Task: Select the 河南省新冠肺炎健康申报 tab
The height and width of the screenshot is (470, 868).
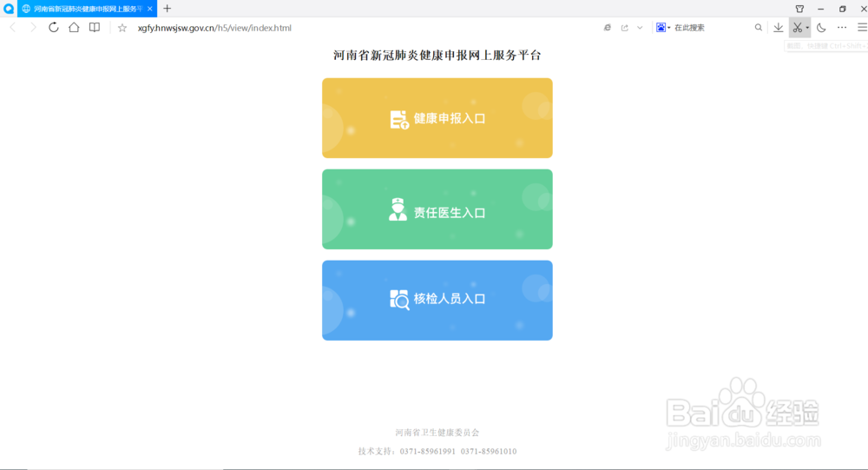Action: [88, 9]
